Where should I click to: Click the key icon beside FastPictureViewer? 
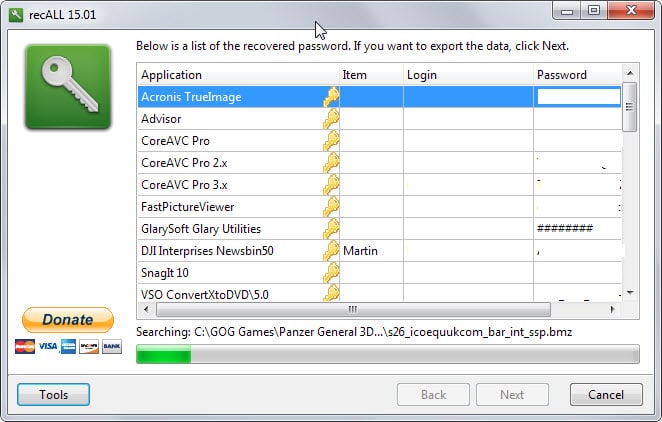pyautogui.click(x=330, y=207)
